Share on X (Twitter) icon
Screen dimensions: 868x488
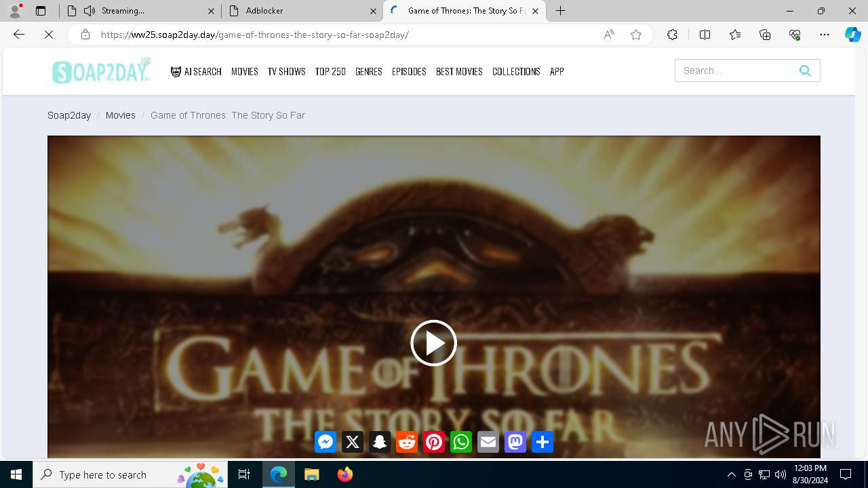coord(353,442)
